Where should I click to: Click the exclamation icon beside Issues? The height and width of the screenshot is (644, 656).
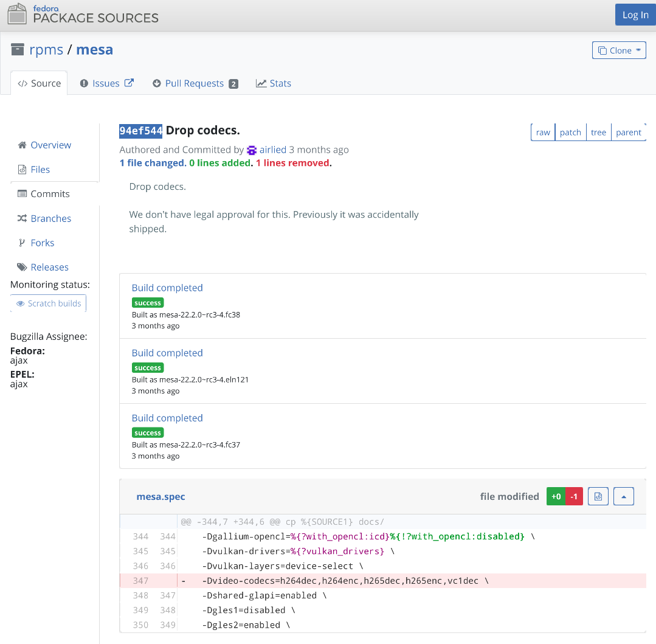(x=84, y=83)
